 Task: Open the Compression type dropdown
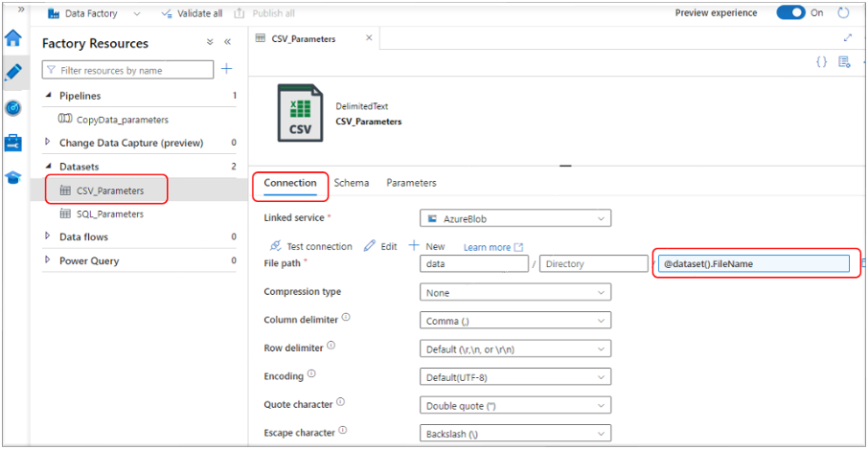pyautogui.click(x=515, y=293)
